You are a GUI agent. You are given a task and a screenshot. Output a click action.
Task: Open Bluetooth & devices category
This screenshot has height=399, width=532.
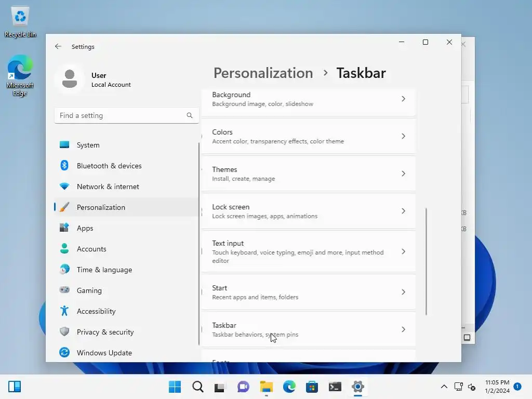[126, 166]
